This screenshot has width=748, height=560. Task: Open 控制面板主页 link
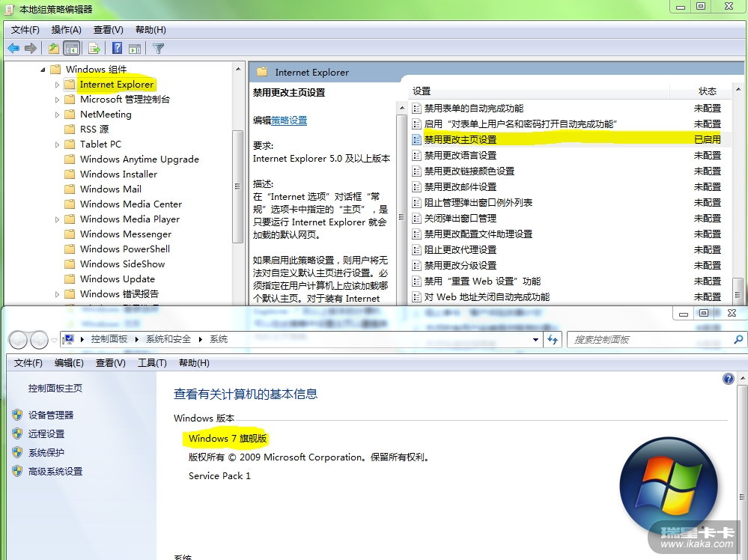click(x=55, y=389)
